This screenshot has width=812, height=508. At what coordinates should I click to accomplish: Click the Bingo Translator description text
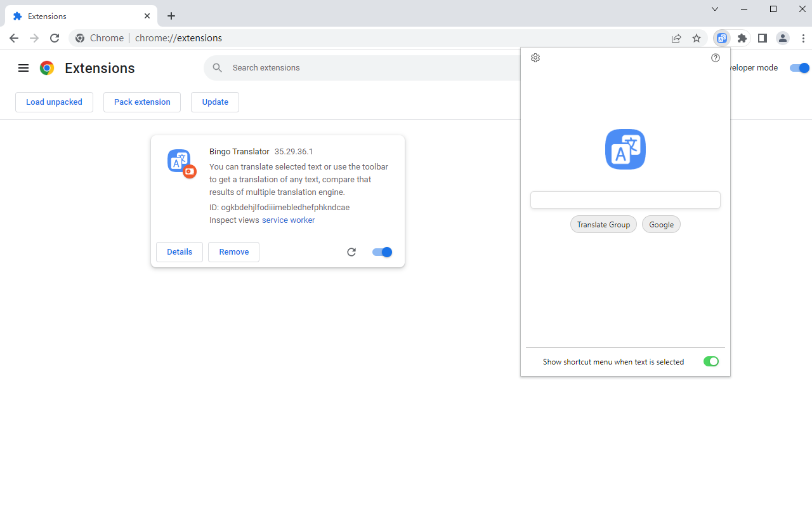(x=299, y=180)
